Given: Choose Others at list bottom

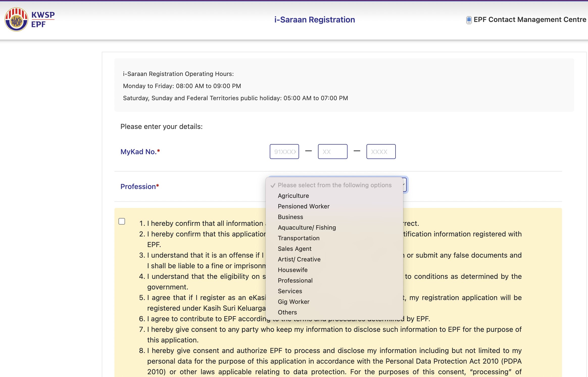Looking at the screenshot, I should pyautogui.click(x=287, y=312).
